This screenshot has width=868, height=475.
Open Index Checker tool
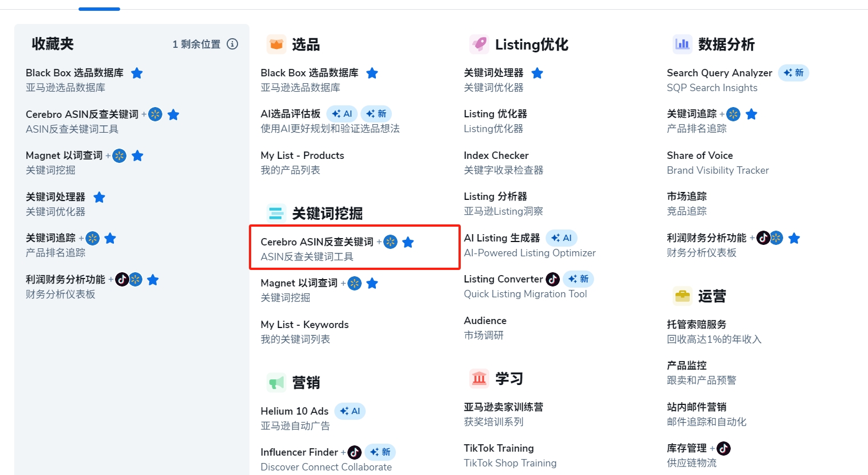pyautogui.click(x=496, y=155)
